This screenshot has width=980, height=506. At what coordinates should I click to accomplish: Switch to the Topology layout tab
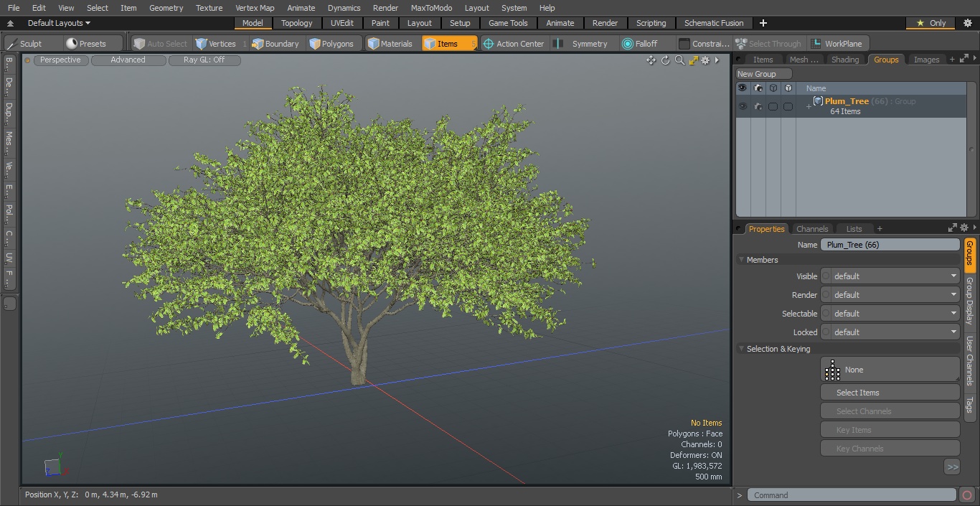coord(296,23)
